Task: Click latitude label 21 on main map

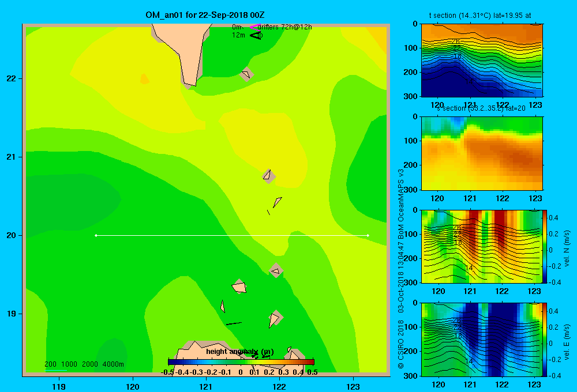Action: coord(11,157)
